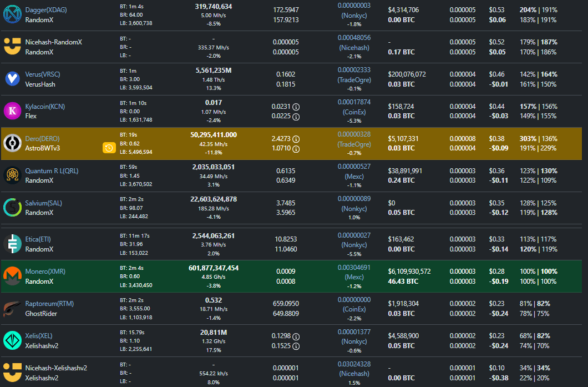
Task: Click info icon beside 0.0231 in Kylacoin row
Action: [296, 107]
